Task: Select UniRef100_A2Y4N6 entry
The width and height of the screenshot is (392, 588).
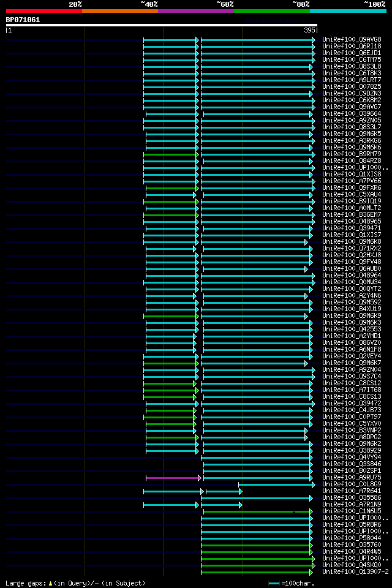Action: tap(352, 296)
